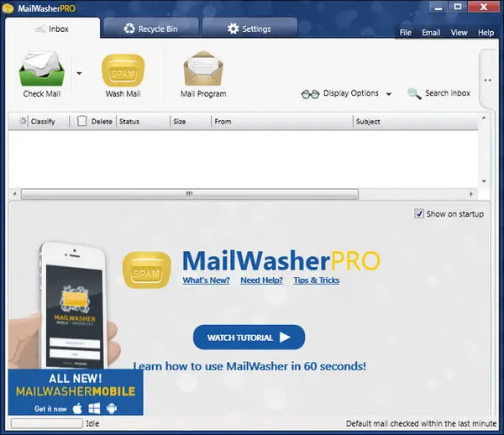This screenshot has width=504, height=435.
Task: Click the Delete trash bin column icon
Action: tap(81, 121)
